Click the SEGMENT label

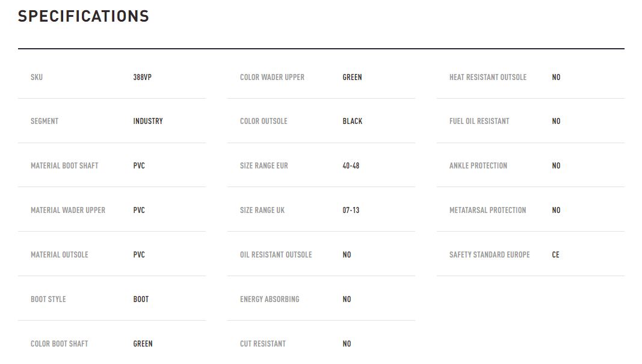click(44, 121)
